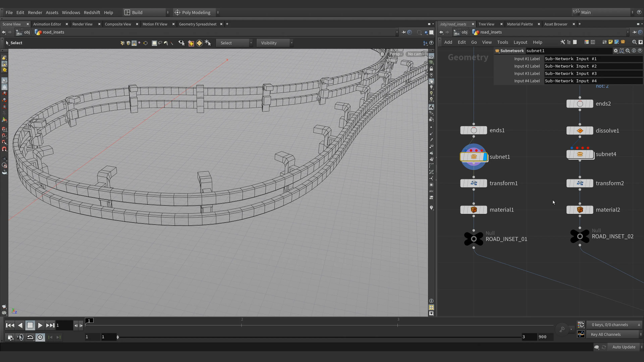Switch to the Geometry Spreadsheet tab
This screenshot has width=644, height=362.
(198, 24)
